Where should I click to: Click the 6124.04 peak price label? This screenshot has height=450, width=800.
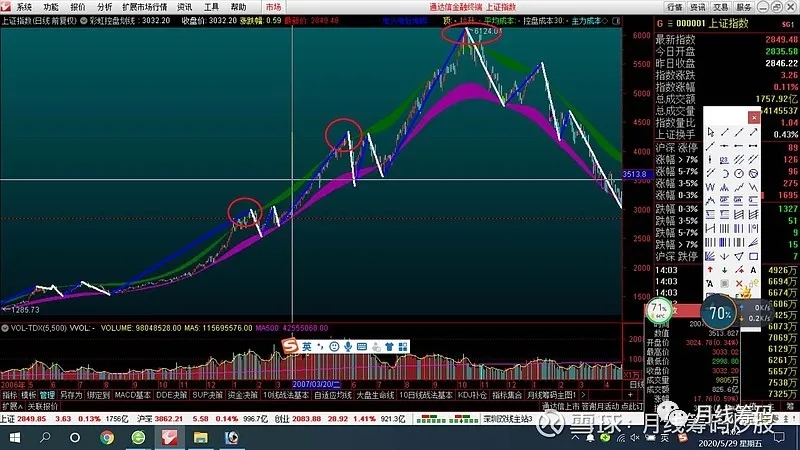pos(486,33)
